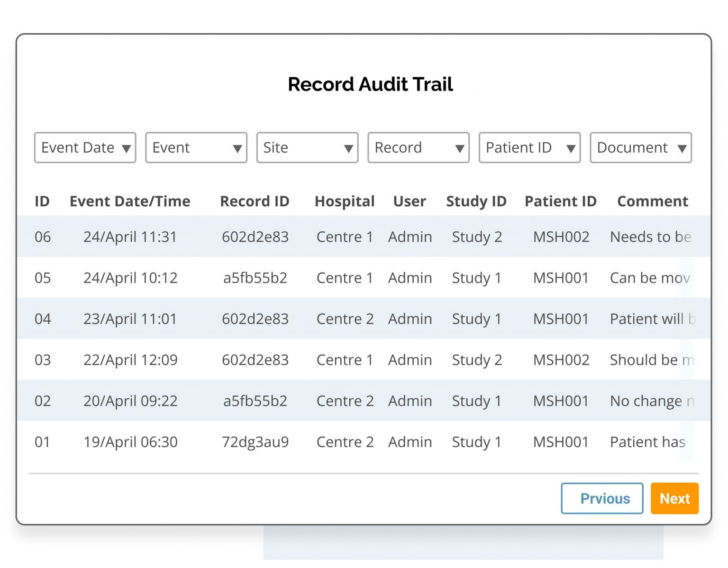Select row ID 06
The height and width of the screenshot is (568, 728).
click(364, 236)
